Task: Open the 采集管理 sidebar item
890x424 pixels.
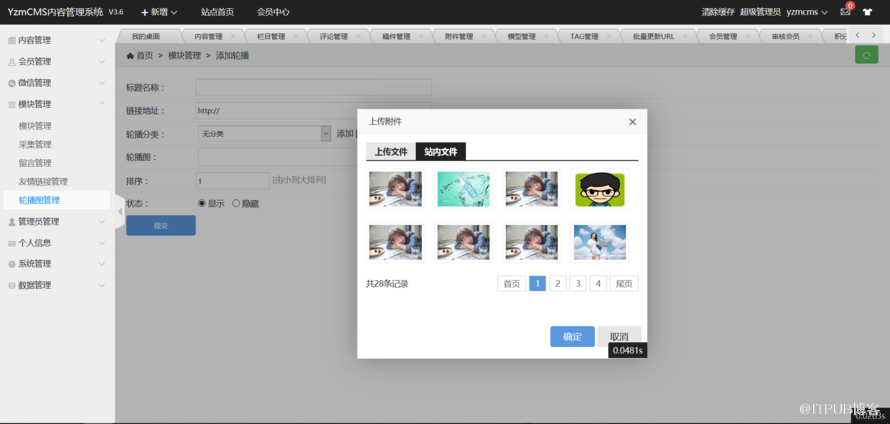Action: (x=35, y=144)
